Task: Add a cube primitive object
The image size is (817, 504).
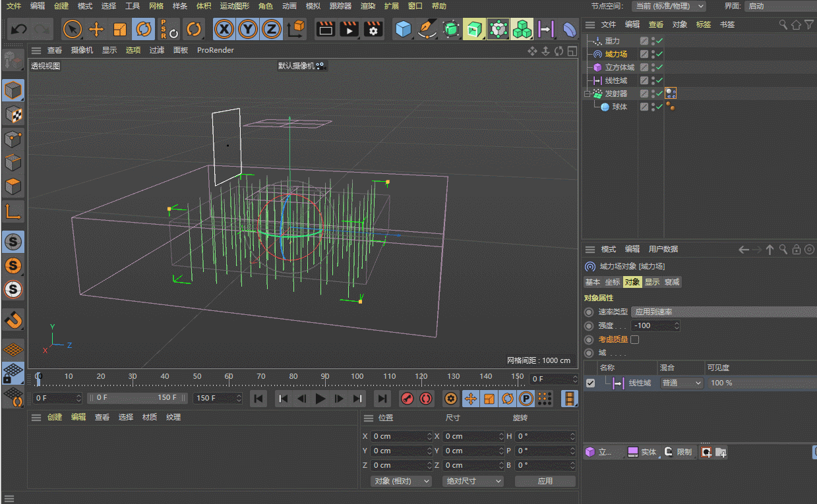Action: click(x=403, y=30)
